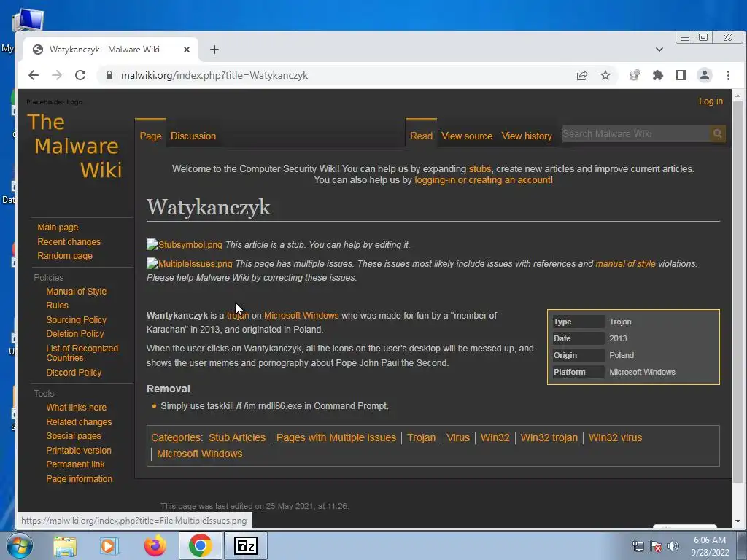The height and width of the screenshot is (560, 747).
Task: Click The Malware Wiki logo title
Action: pyautogui.click(x=75, y=146)
